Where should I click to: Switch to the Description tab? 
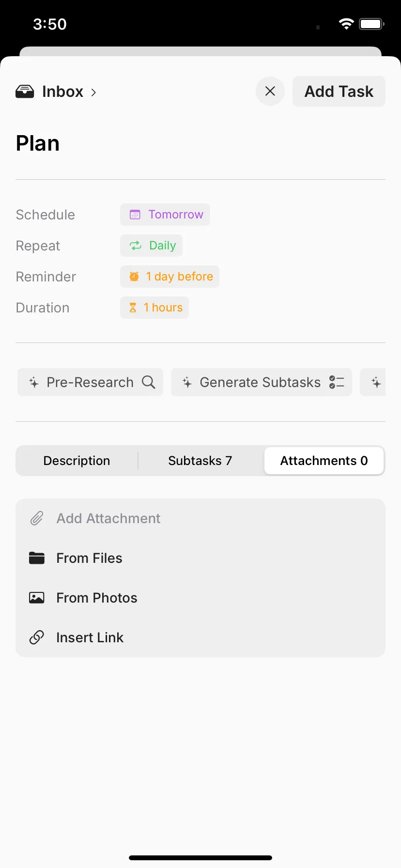(77, 461)
